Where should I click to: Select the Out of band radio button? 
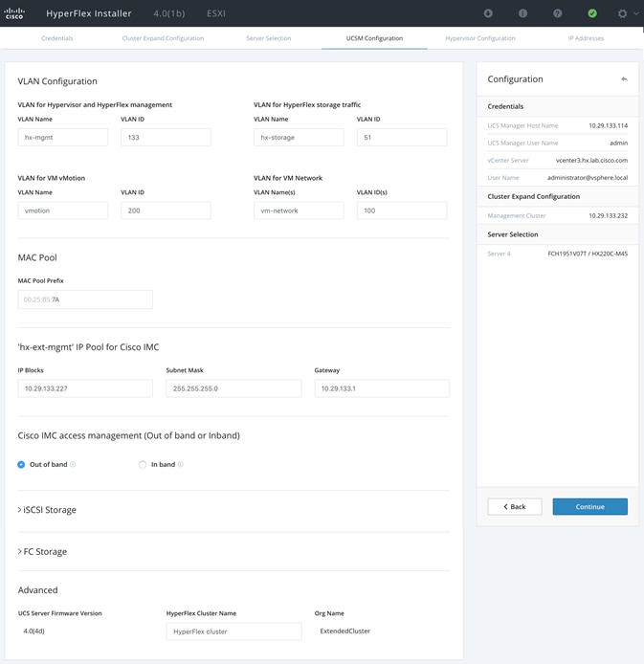point(21,465)
